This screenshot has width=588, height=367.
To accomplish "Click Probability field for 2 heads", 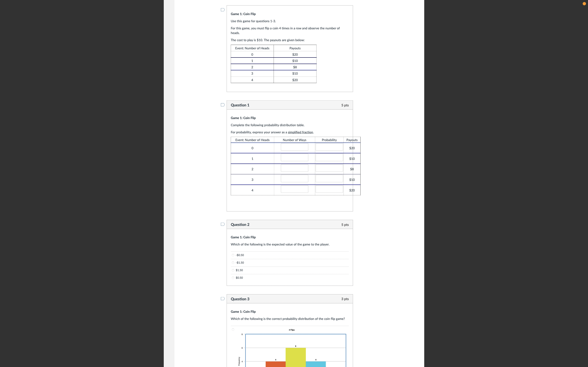I will (329, 168).
